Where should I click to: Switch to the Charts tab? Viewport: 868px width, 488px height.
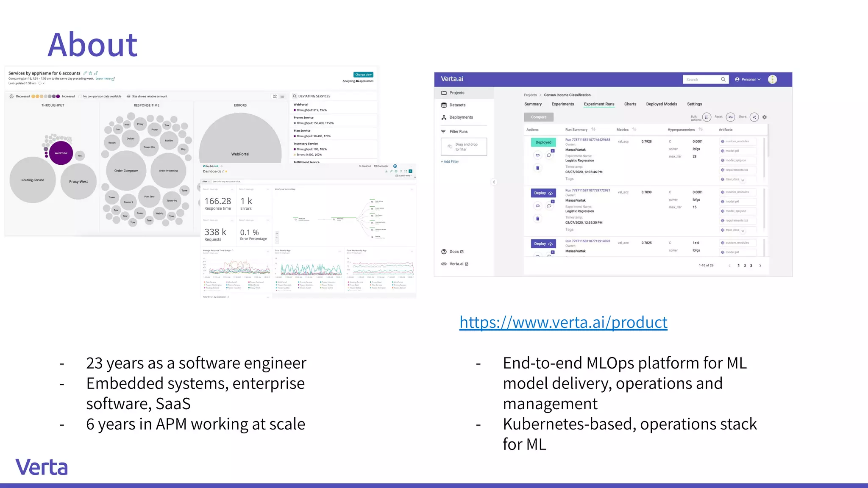tap(630, 104)
